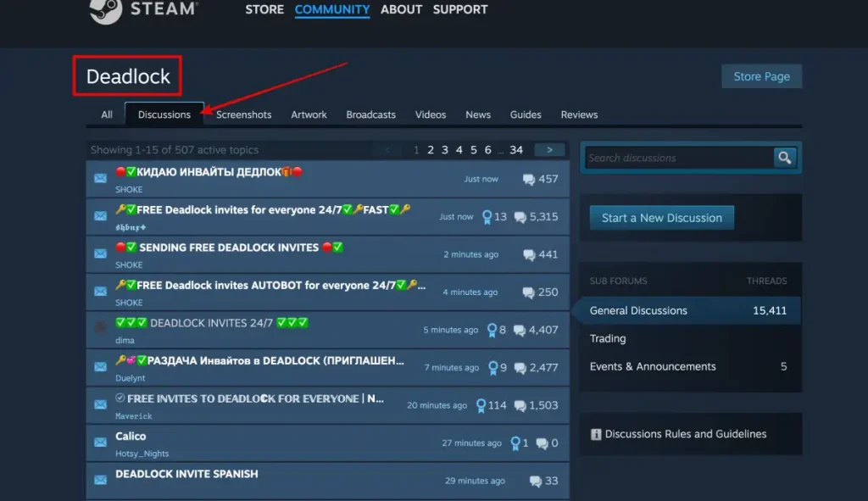Click the award ribbon icon on Duelynt's thread

[492, 368]
